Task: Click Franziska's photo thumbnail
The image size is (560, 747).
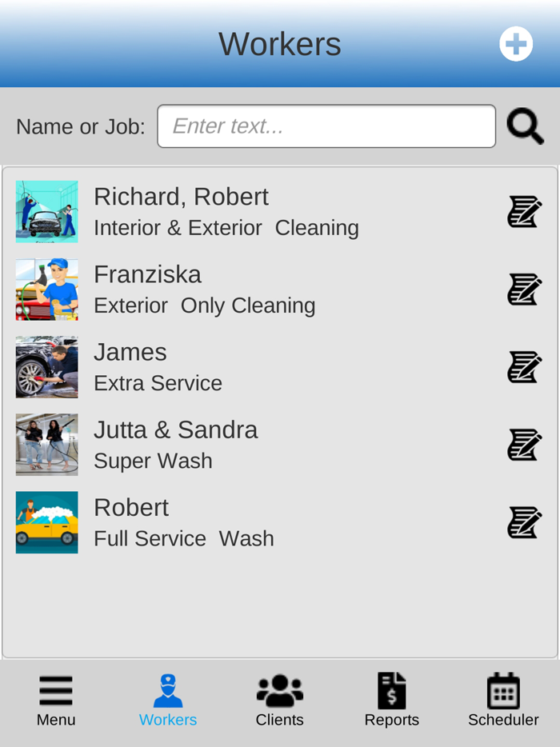Action: click(46, 289)
